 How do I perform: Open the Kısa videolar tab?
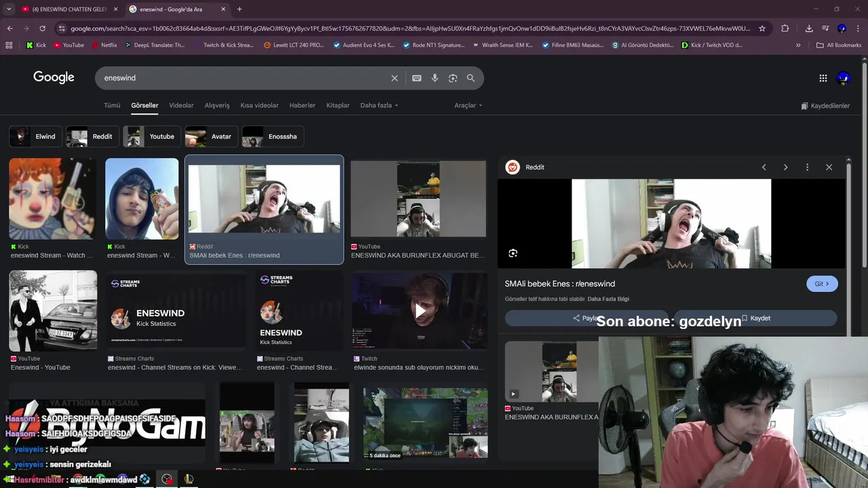[x=259, y=106]
